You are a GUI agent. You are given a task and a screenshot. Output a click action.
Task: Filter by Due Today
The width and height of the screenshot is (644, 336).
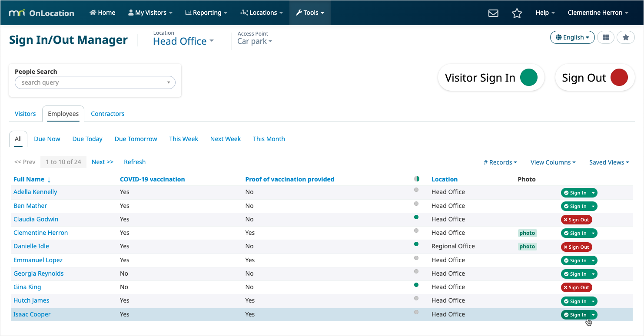pyautogui.click(x=87, y=139)
